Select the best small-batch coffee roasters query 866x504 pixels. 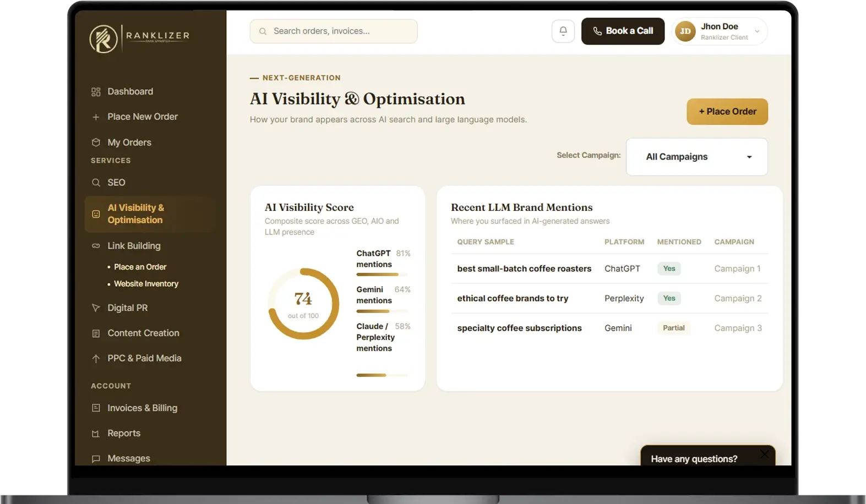pyautogui.click(x=524, y=269)
